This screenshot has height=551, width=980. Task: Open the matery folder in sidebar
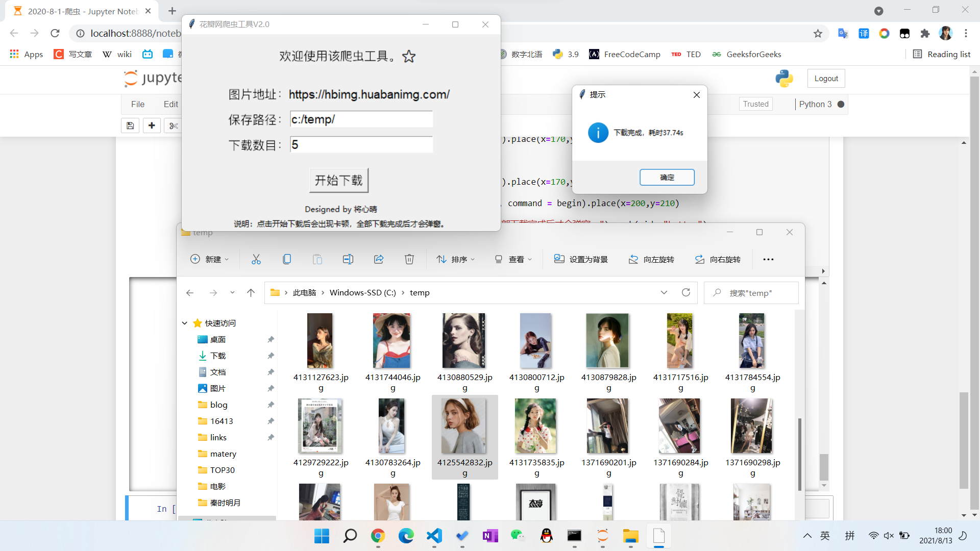223,454
